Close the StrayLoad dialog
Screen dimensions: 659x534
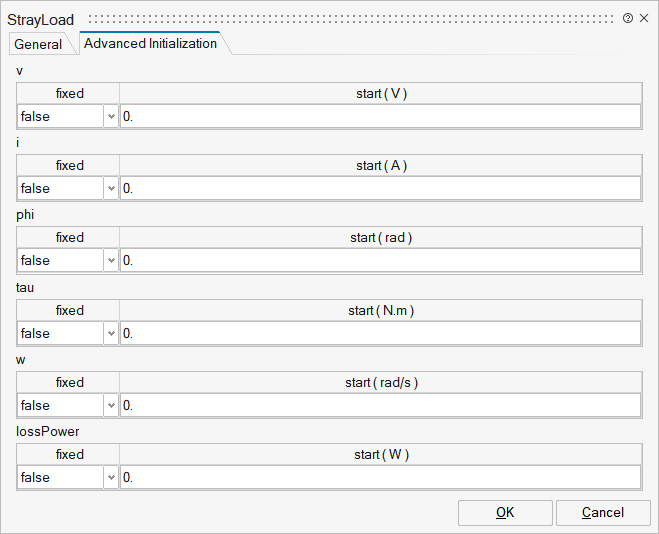[643, 18]
